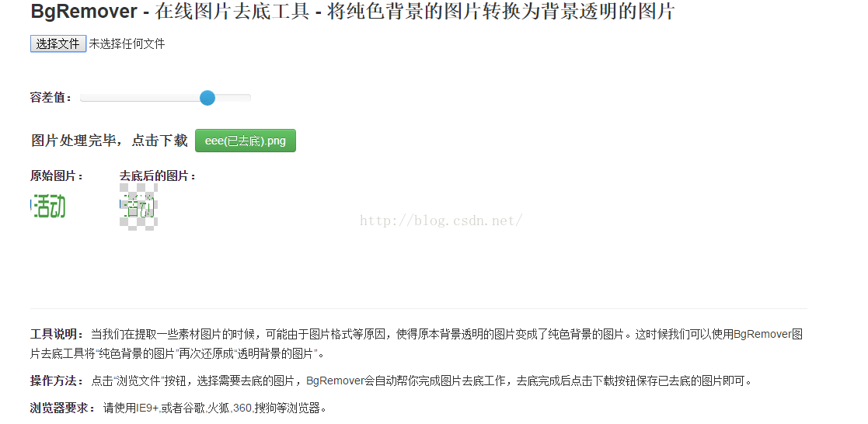Click the 图片处理完毕，点击下载 message text
Screen dimensions: 868x424
[110, 141]
